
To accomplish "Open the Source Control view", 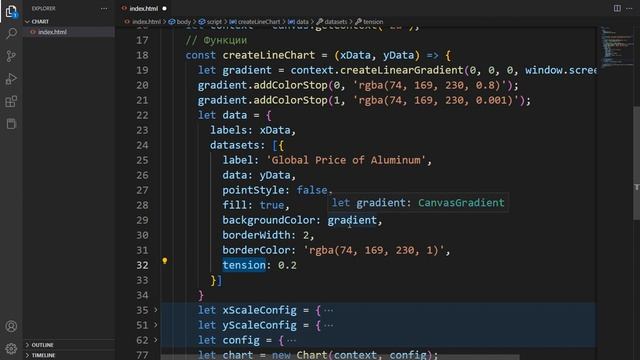I will click(11, 56).
